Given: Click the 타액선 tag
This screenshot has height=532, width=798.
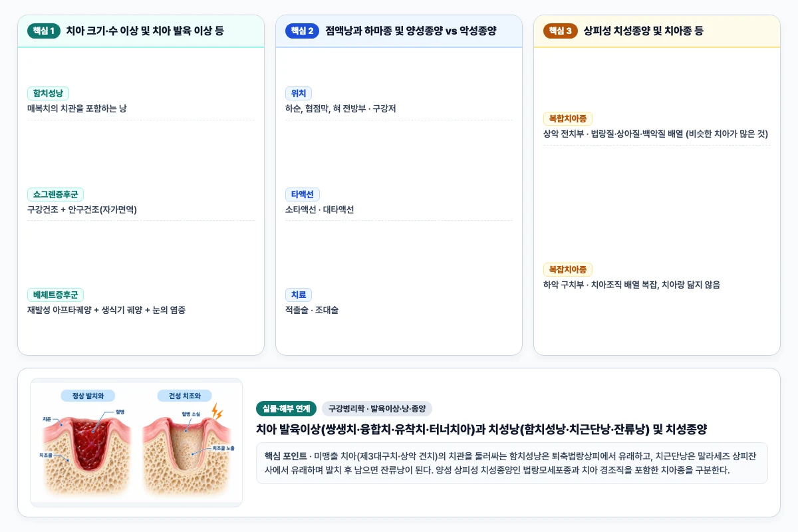Looking at the screenshot, I should [x=303, y=195].
